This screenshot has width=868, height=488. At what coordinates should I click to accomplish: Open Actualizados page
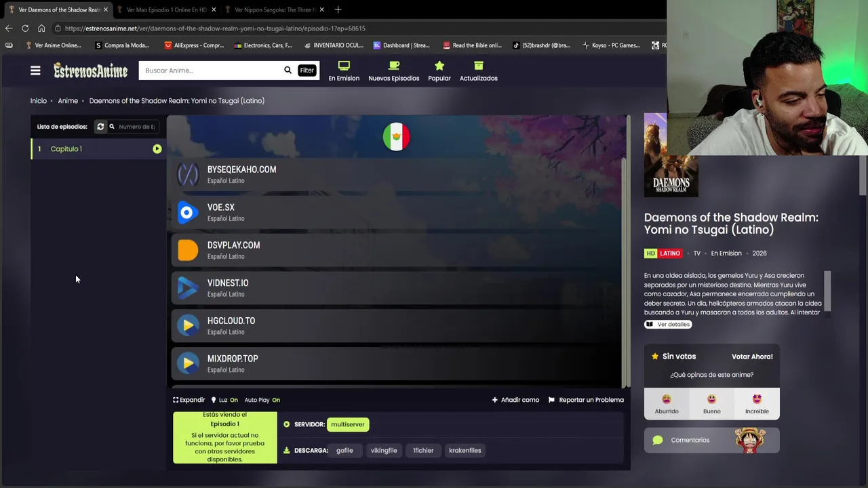[479, 71]
